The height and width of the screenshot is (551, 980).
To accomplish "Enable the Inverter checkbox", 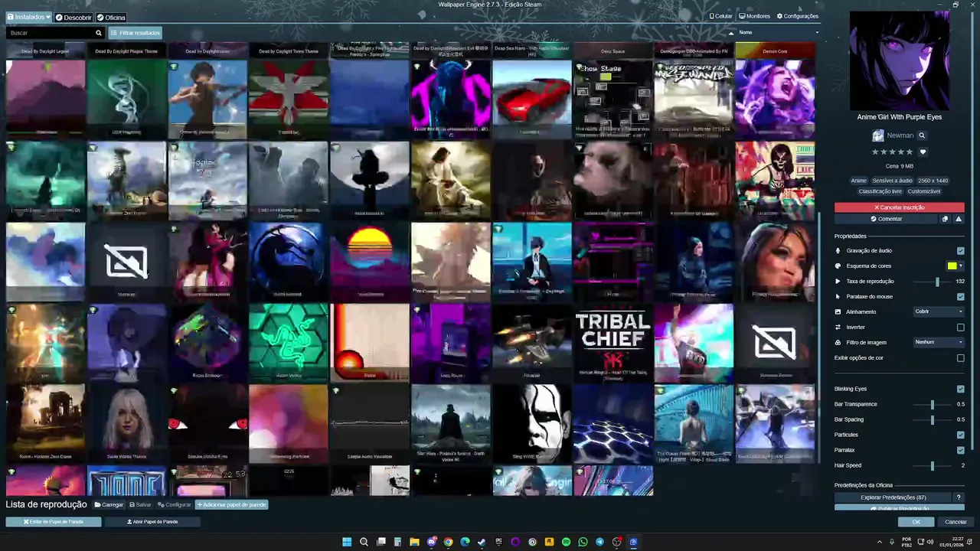I will point(960,327).
